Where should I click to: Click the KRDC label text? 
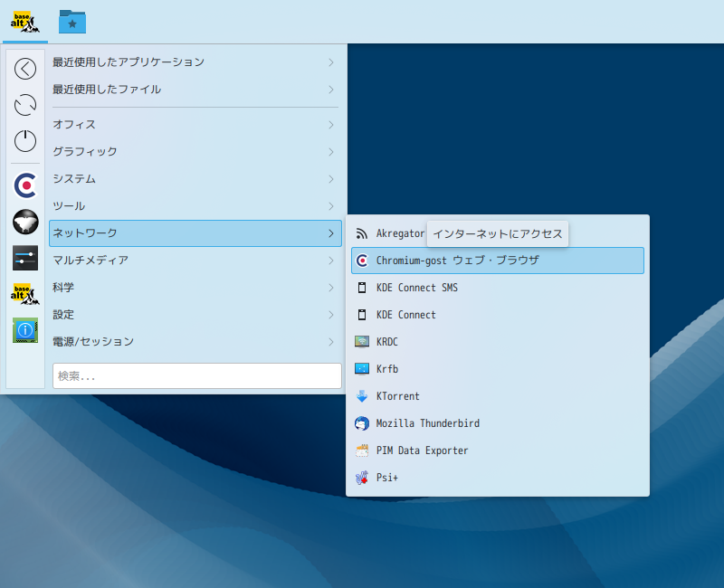click(387, 342)
